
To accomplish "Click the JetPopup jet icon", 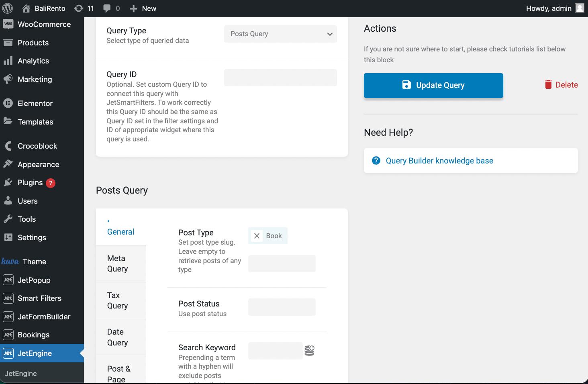I will 8,280.
